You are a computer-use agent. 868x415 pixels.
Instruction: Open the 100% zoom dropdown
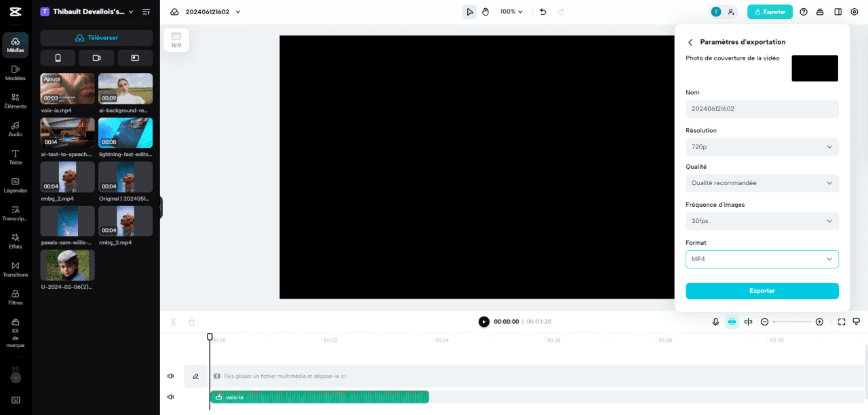tap(511, 12)
